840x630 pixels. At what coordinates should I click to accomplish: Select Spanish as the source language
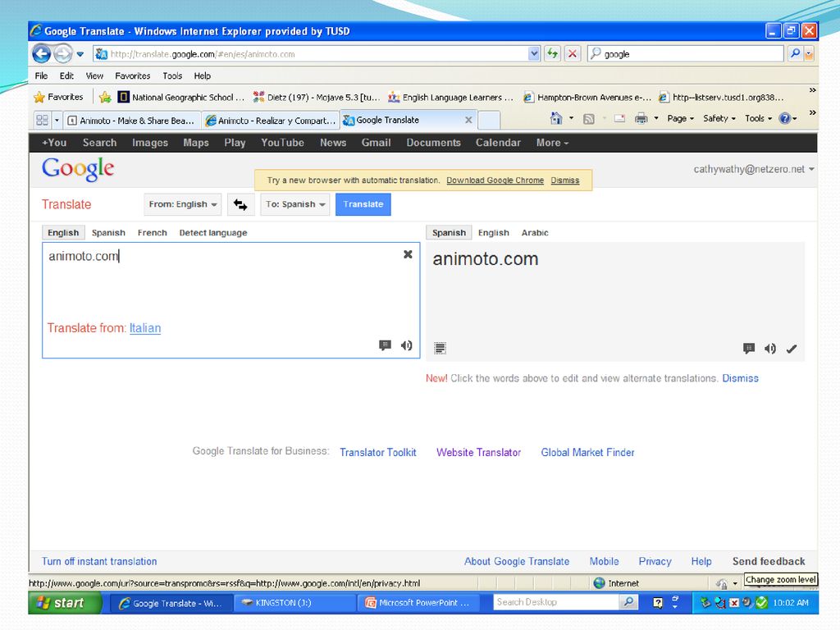(x=108, y=232)
